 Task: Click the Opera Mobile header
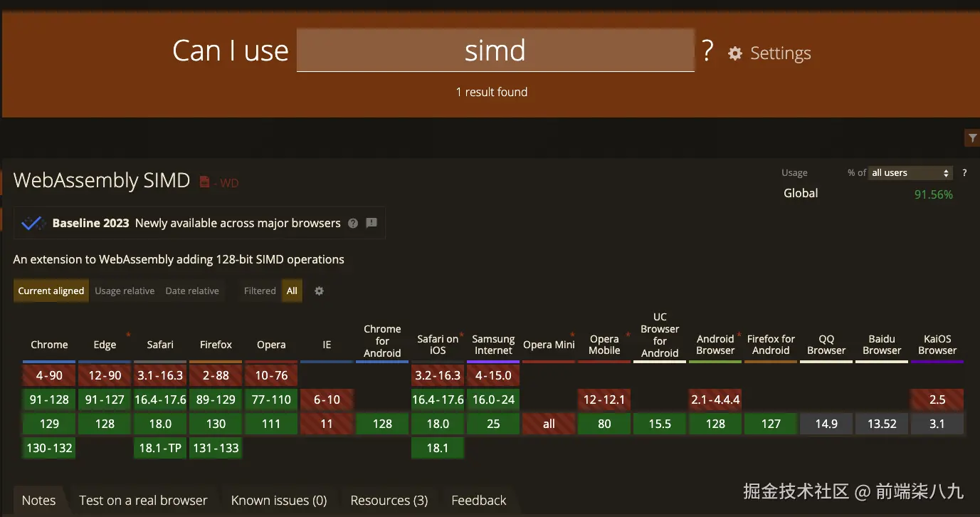click(x=604, y=345)
